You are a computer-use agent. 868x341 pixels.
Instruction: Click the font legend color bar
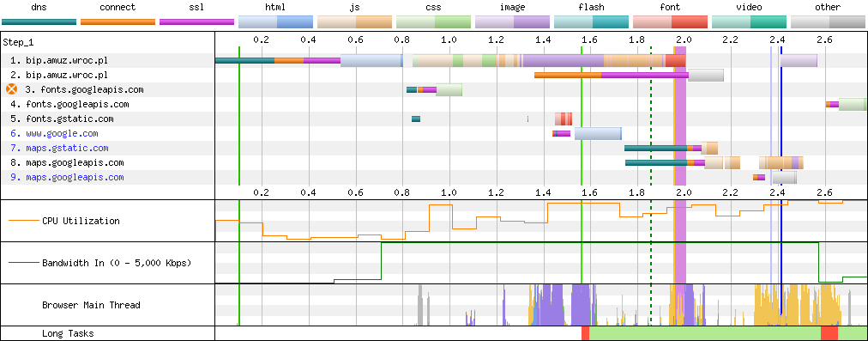click(x=671, y=21)
